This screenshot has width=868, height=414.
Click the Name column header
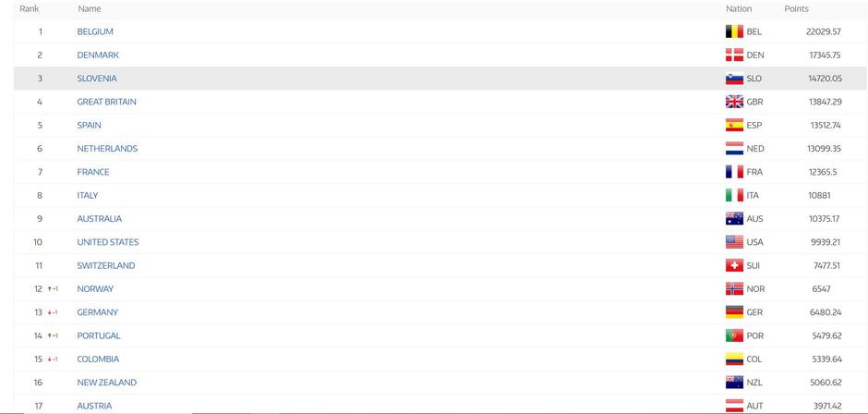(90, 9)
